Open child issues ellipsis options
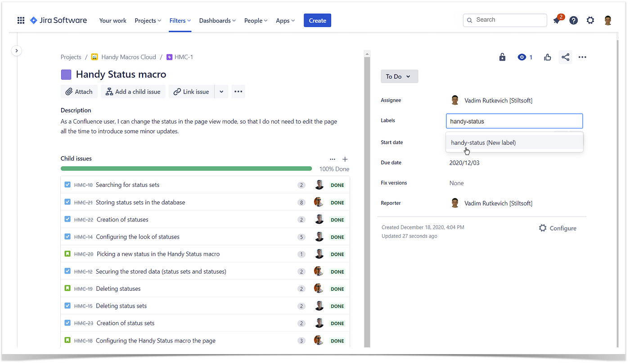This screenshot has height=364, width=630. 333,159
